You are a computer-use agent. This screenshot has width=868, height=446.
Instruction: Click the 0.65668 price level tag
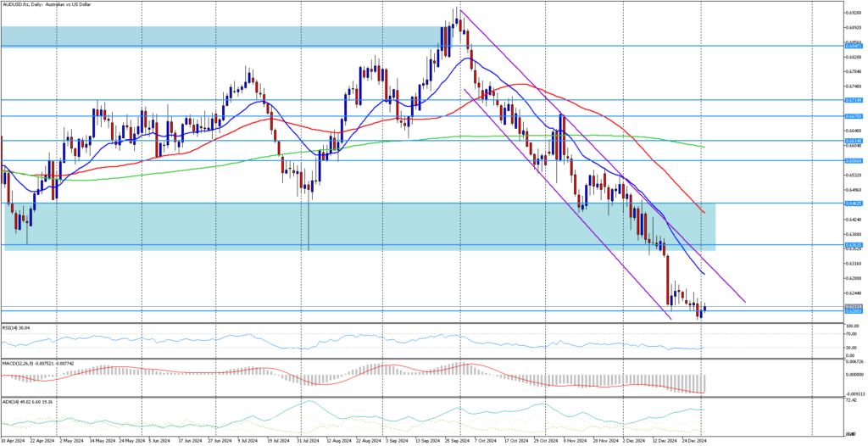pyautogui.click(x=853, y=160)
